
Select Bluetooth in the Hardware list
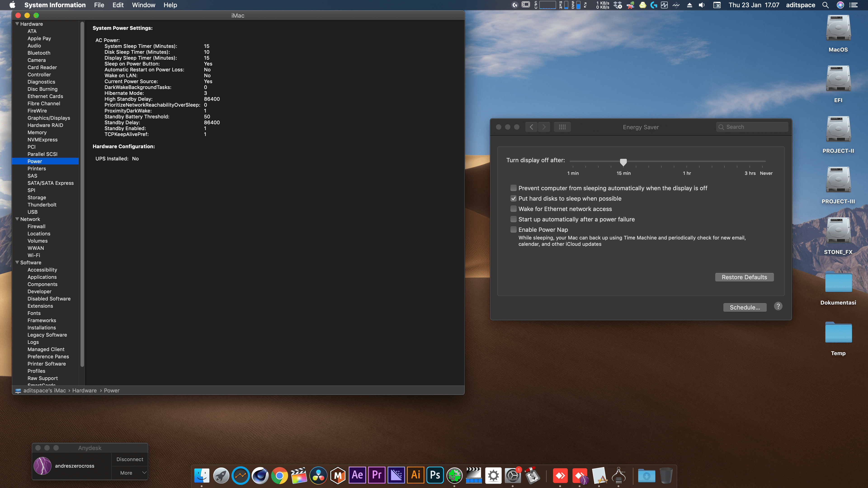coord(39,53)
